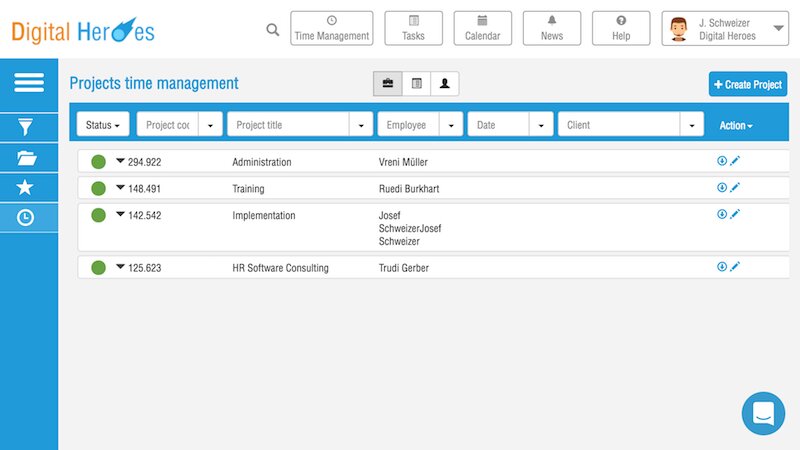Switch to briefcase projects view
Viewport: 800px width, 450px height.
[x=388, y=84]
